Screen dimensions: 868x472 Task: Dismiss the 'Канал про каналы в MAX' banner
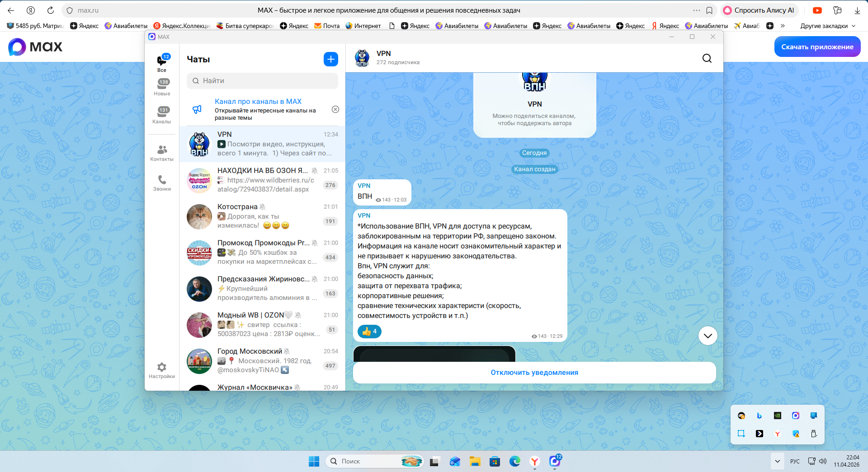[335, 109]
